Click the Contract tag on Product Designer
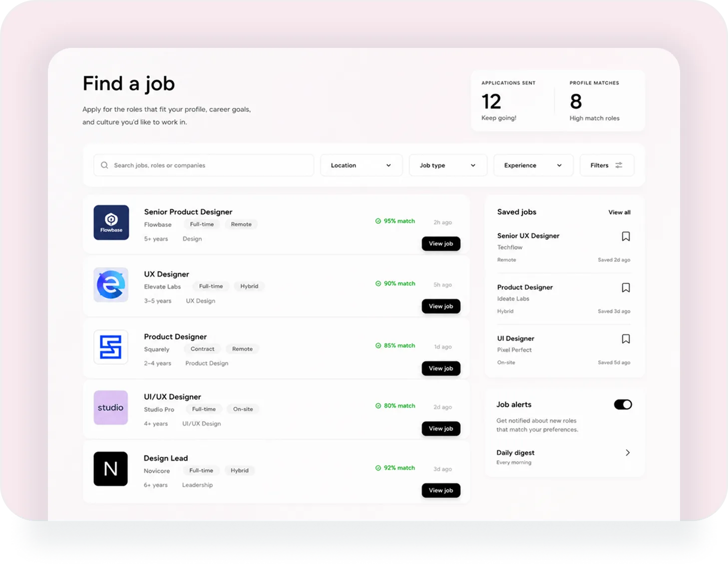728x569 pixels. point(202,349)
